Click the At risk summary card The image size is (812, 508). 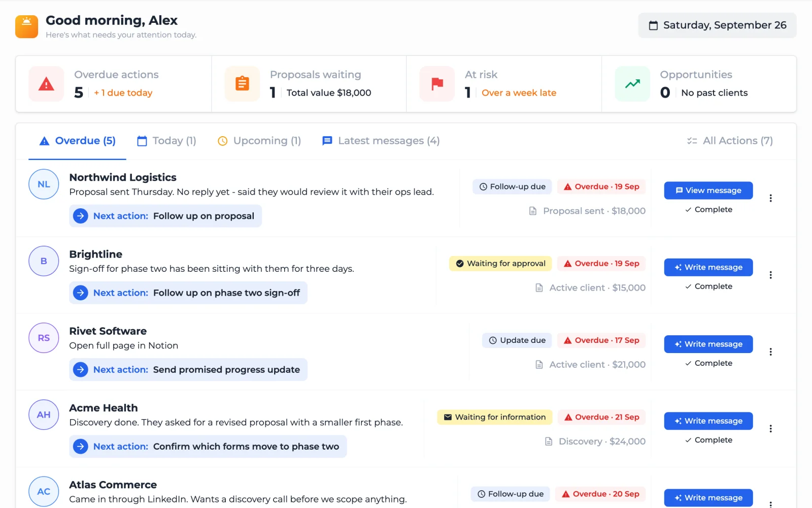[x=504, y=84]
